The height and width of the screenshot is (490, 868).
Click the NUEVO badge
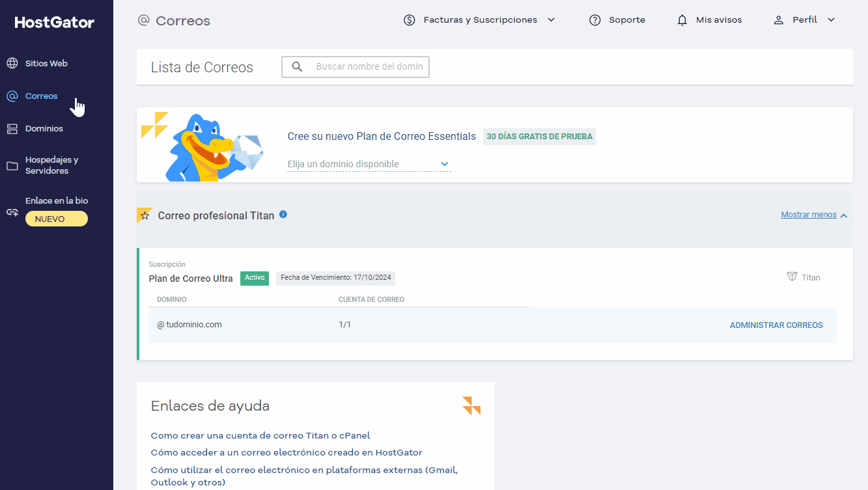tap(57, 219)
